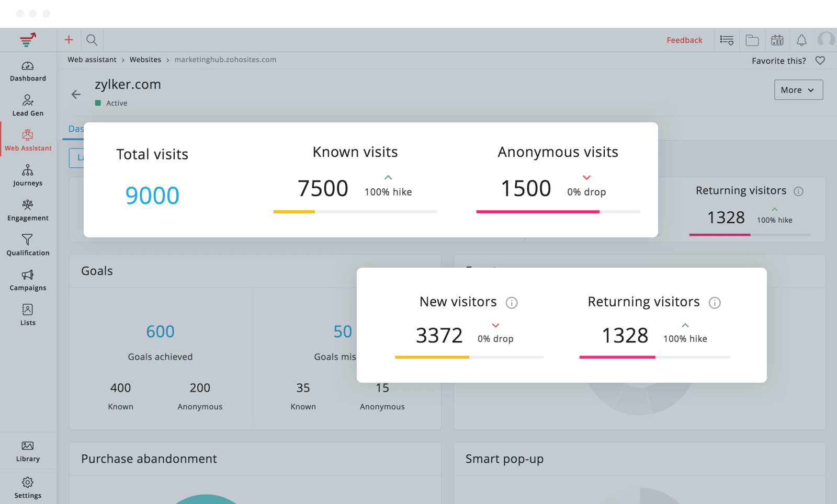Click the plus icon to create new

tap(69, 40)
